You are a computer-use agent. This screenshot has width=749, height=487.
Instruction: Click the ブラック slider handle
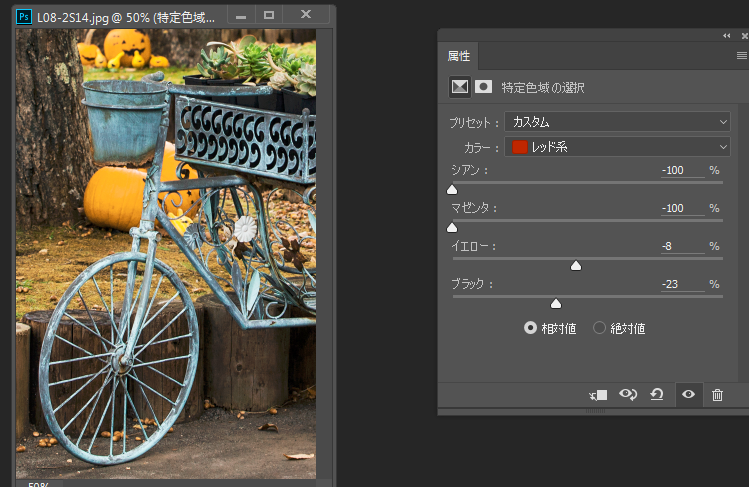tap(556, 304)
